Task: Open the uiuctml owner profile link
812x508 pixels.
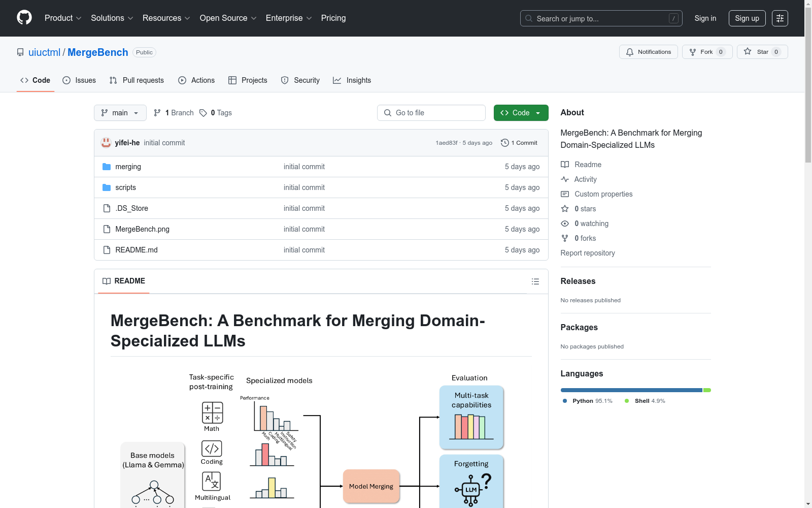Action: [44, 52]
